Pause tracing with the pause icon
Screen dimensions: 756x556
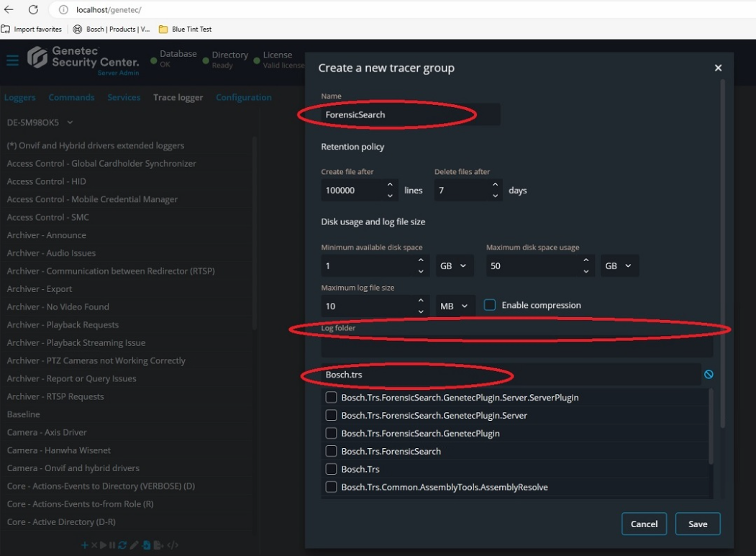[x=112, y=545]
